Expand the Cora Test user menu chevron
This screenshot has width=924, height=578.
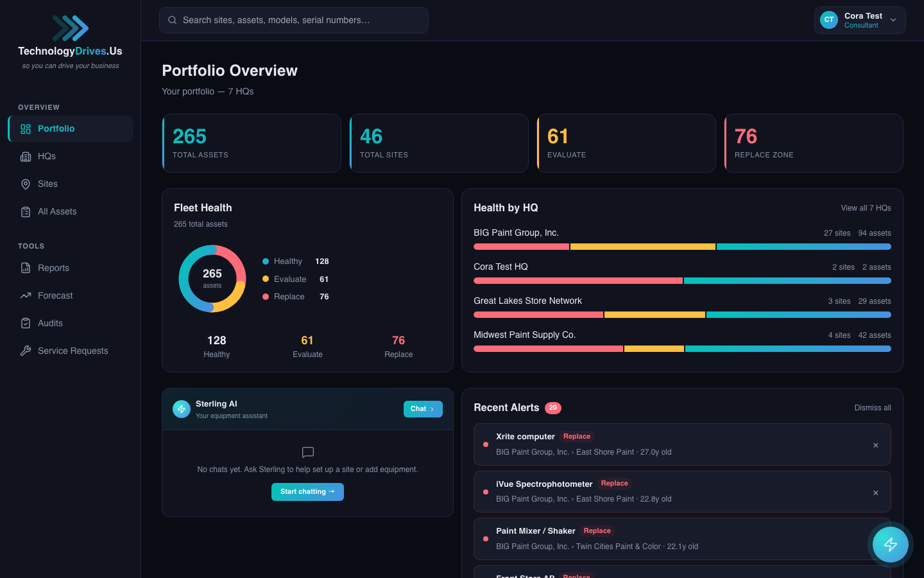[x=893, y=21]
